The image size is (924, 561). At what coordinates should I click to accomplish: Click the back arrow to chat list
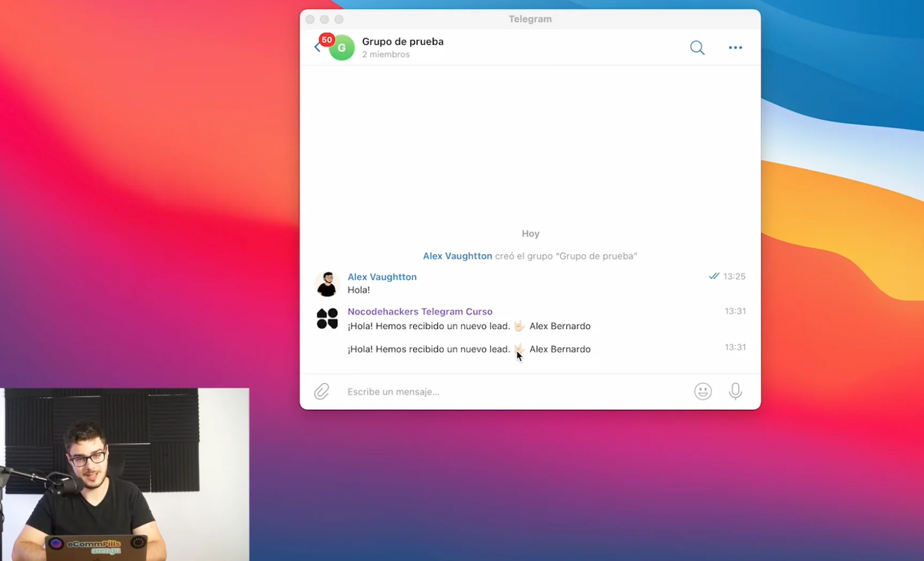pos(317,48)
